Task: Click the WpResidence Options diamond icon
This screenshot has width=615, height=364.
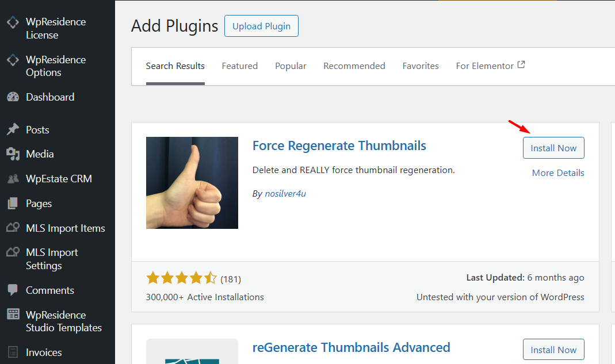Action: pyautogui.click(x=13, y=60)
